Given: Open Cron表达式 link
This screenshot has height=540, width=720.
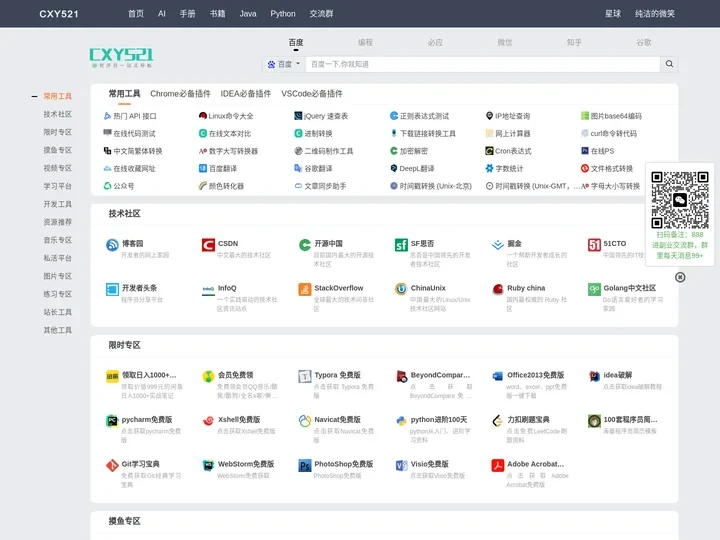Looking at the screenshot, I should [508, 151].
